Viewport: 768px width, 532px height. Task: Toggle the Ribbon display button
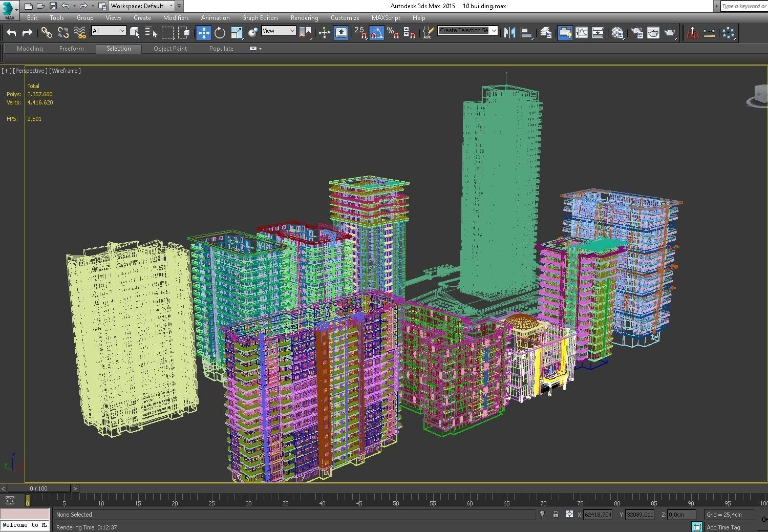565,33
